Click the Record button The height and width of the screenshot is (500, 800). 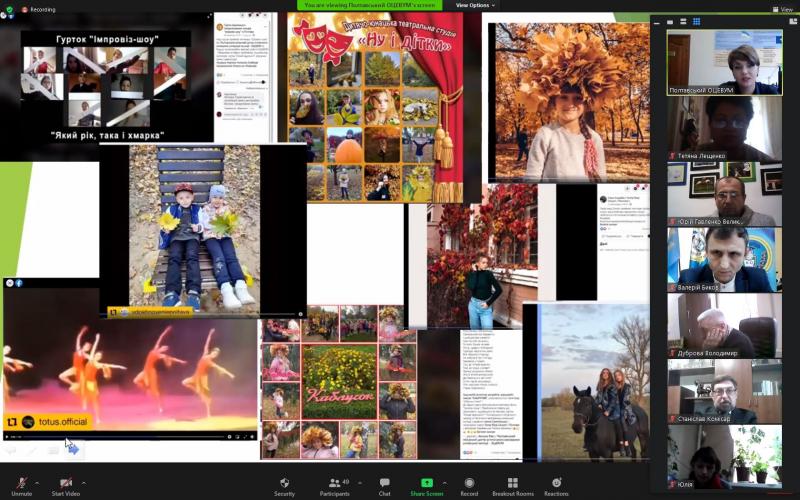pos(469,486)
